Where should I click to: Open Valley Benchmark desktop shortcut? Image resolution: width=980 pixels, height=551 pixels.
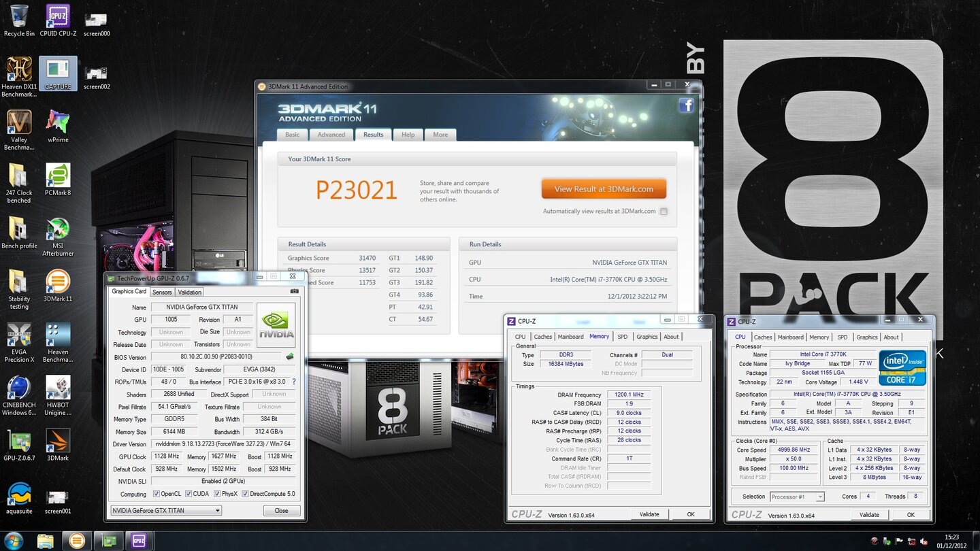pos(19,131)
